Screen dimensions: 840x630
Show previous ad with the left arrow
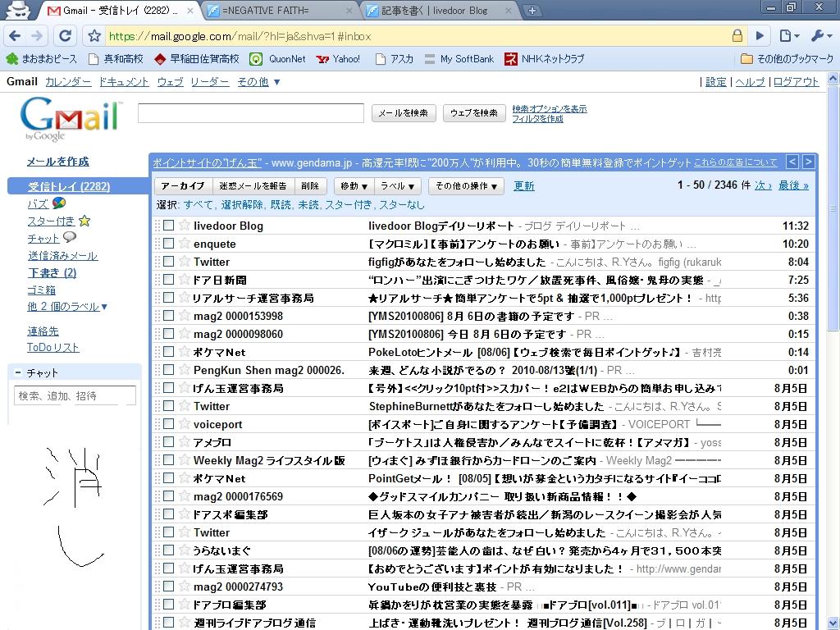(792, 162)
